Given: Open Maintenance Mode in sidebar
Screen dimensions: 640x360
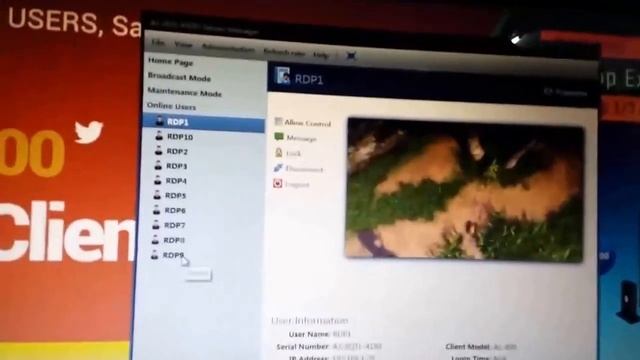Looking at the screenshot, I should point(184,92).
